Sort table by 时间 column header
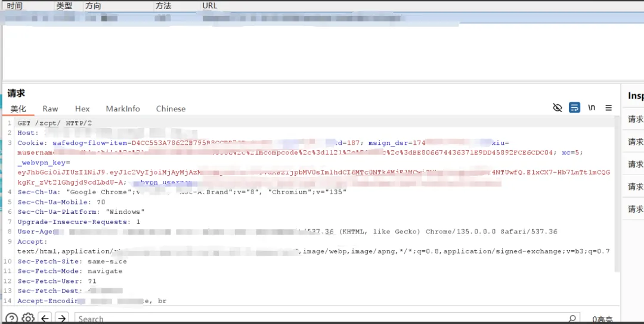This screenshot has width=644, height=324. pos(15,6)
